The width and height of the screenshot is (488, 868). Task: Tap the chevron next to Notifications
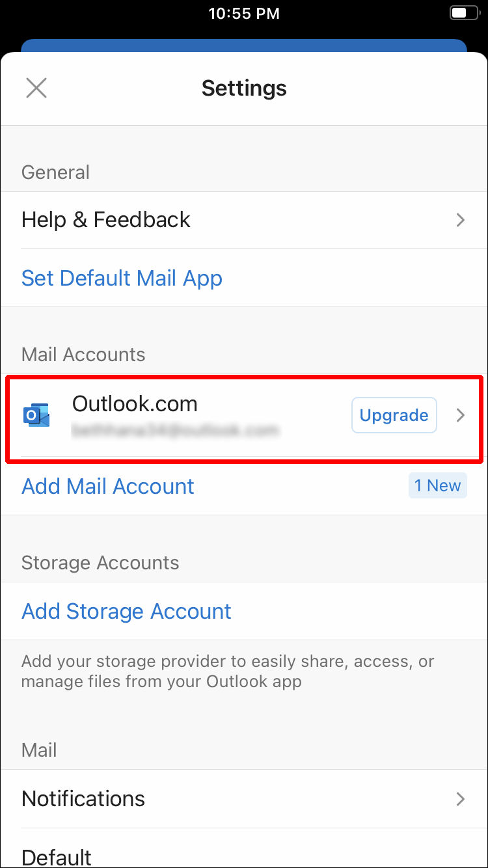click(x=461, y=799)
